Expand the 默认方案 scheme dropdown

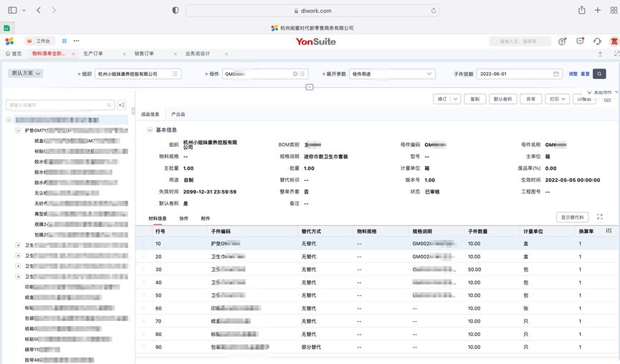(27, 73)
